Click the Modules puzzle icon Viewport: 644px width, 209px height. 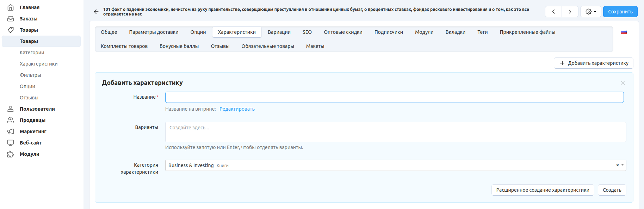point(11,154)
